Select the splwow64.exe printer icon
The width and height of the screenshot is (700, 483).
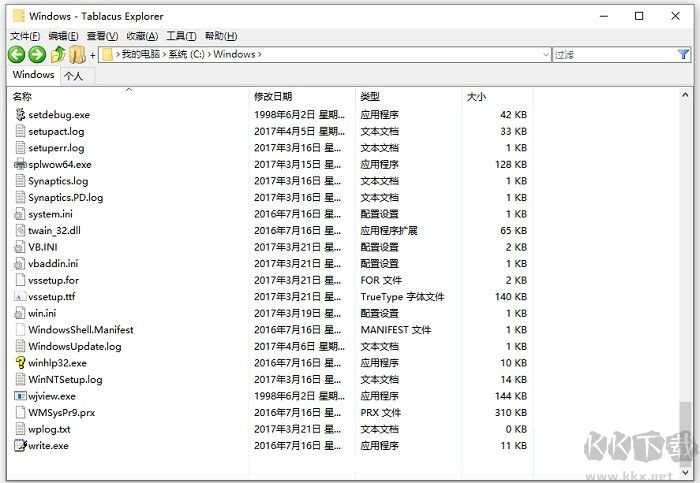point(20,164)
